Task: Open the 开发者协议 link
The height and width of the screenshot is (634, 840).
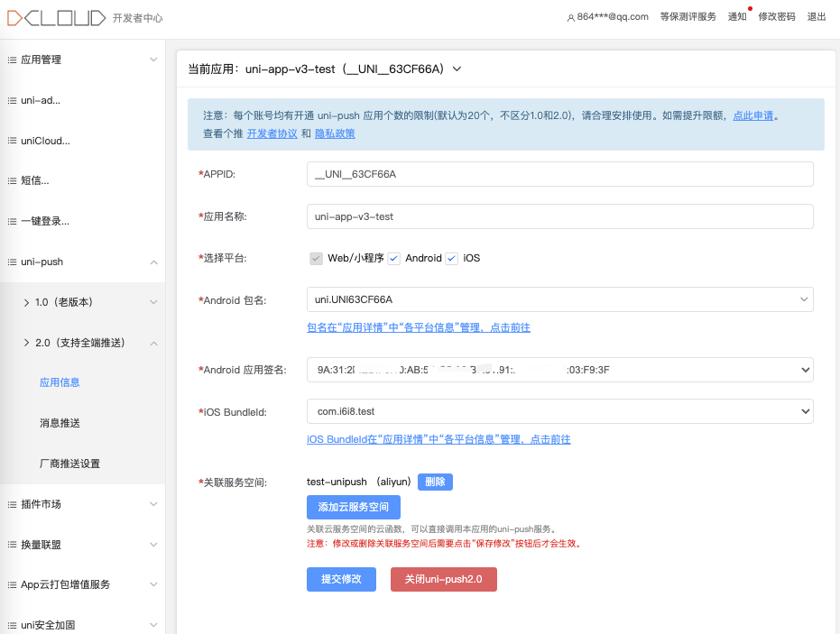Action: tap(272, 133)
